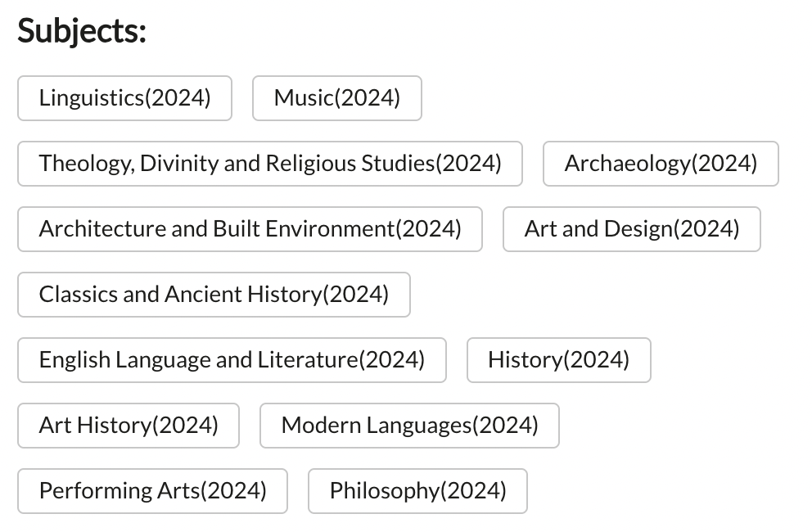Select the Linguistics(2024) subject tag
812x532 pixels.
click(x=124, y=98)
